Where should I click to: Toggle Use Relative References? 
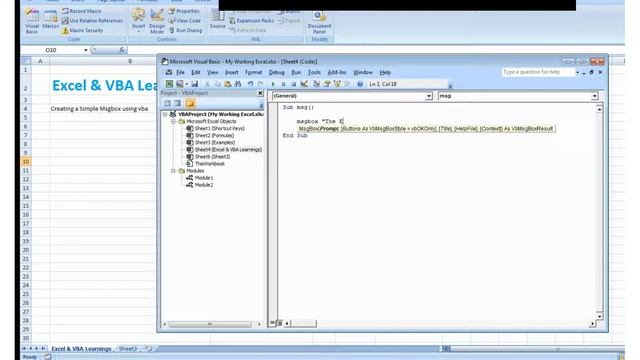click(x=92, y=20)
